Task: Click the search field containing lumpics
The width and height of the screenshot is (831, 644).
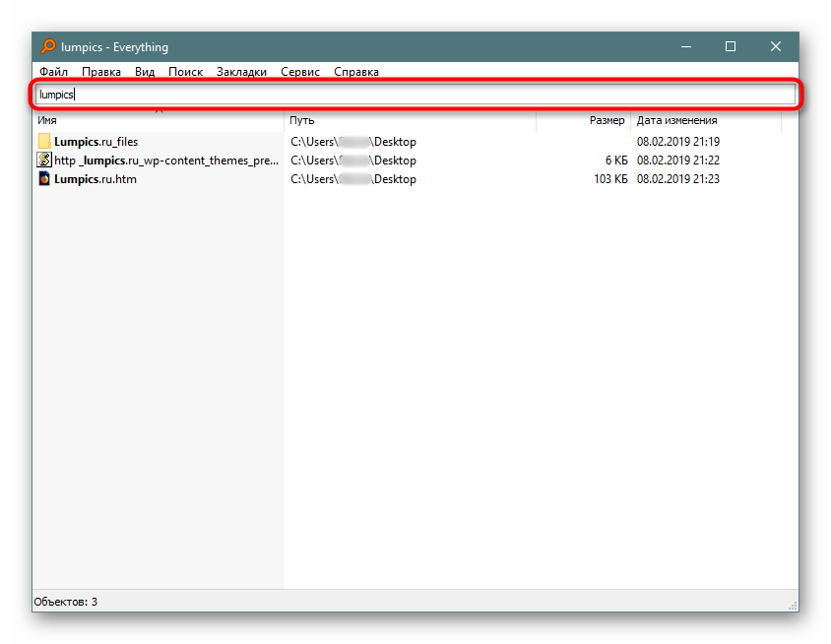Action: point(415,95)
